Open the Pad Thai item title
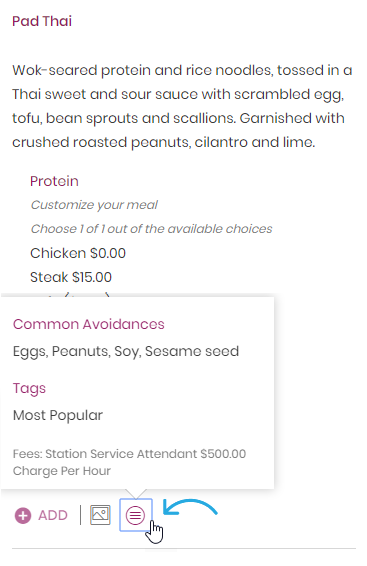Viewport: 367px width, 566px height. (42, 21)
